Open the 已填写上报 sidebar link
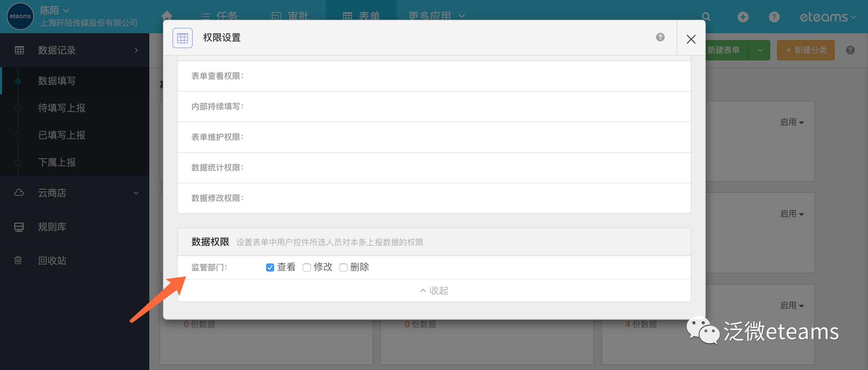868x370 pixels. point(61,135)
